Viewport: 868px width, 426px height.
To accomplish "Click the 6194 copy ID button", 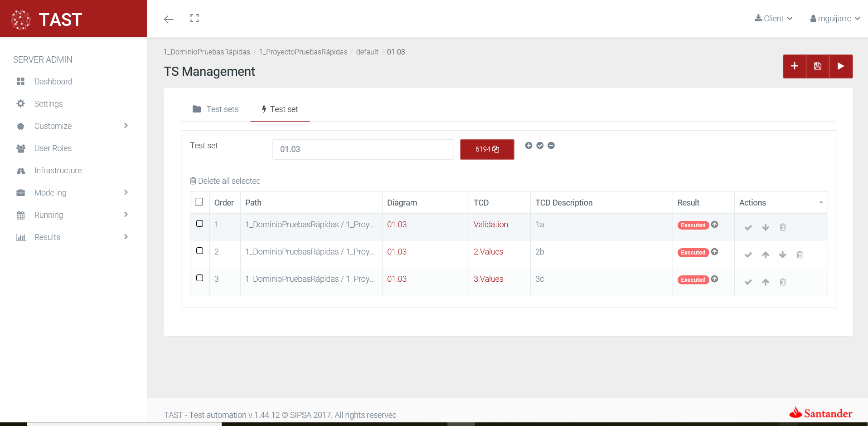I will [x=487, y=149].
